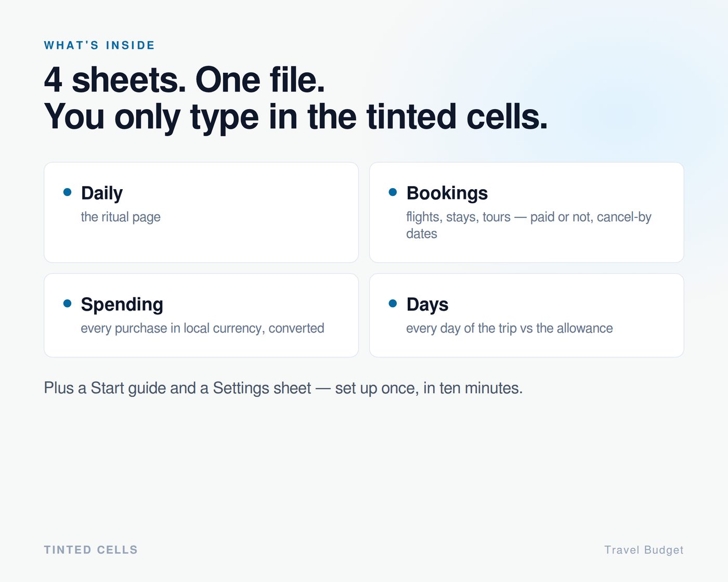Click the '4 sheets. One file.' headline
This screenshot has width=728, height=582.
pyautogui.click(x=185, y=80)
